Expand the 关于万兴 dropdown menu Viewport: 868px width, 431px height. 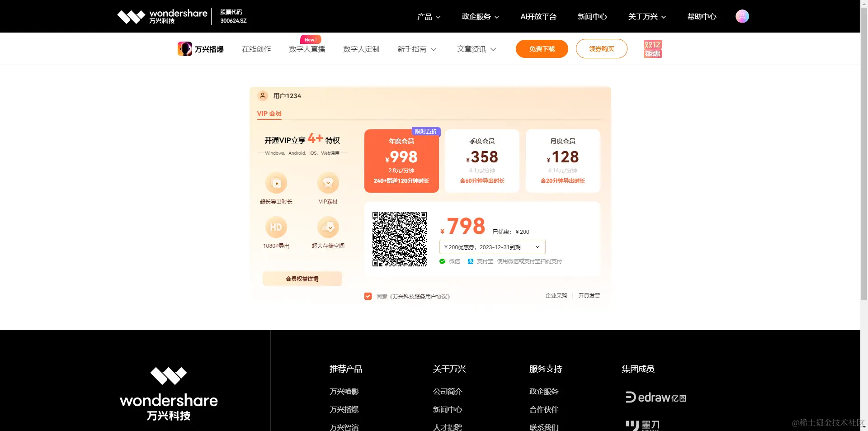647,17
